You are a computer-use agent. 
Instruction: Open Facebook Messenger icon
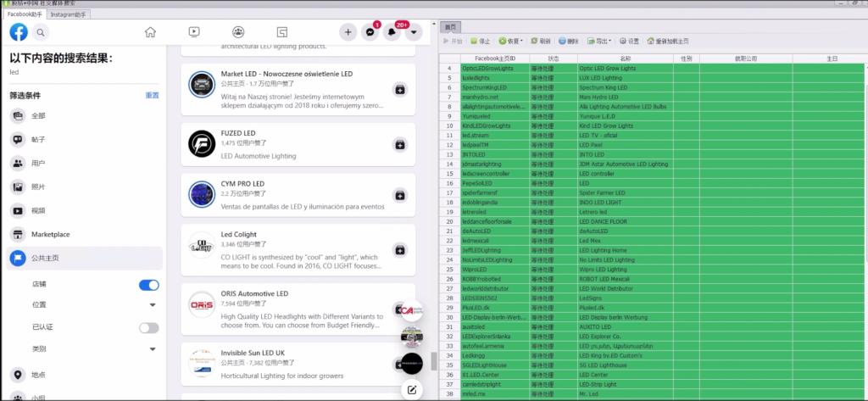coord(370,32)
